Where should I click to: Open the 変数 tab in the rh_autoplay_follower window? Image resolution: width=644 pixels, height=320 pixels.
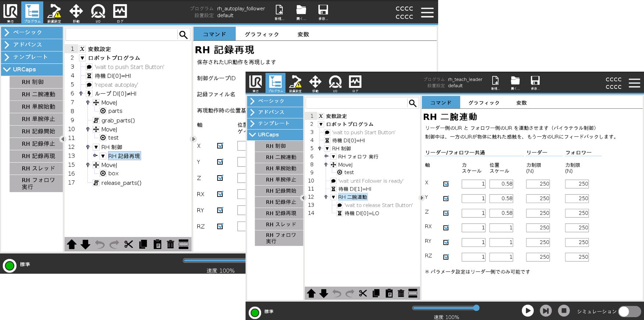tap(303, 34)
